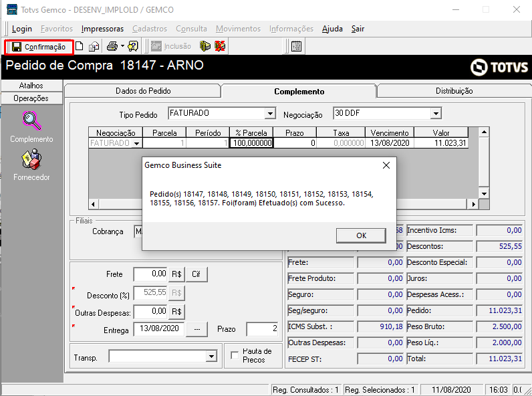532x396 pixels.
Task: Open the FATURADO dropdown in grid row
Action: tap(136, 143)
